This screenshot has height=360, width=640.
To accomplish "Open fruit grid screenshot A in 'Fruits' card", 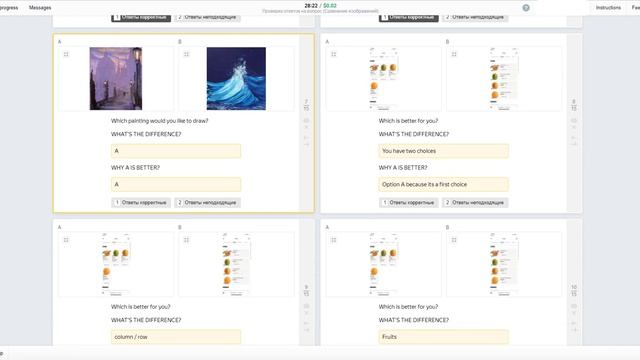I will pos(383,264).
